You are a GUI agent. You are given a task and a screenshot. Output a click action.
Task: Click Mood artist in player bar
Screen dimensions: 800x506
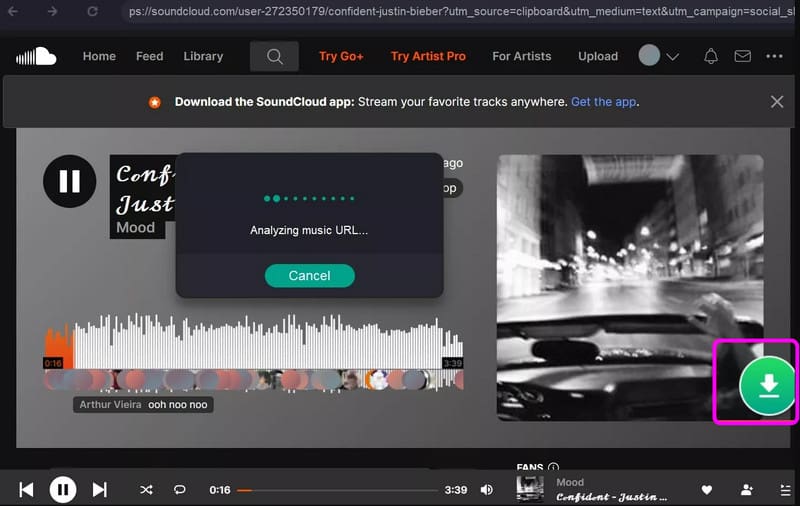pyautogui.click(x=570, y=482)
